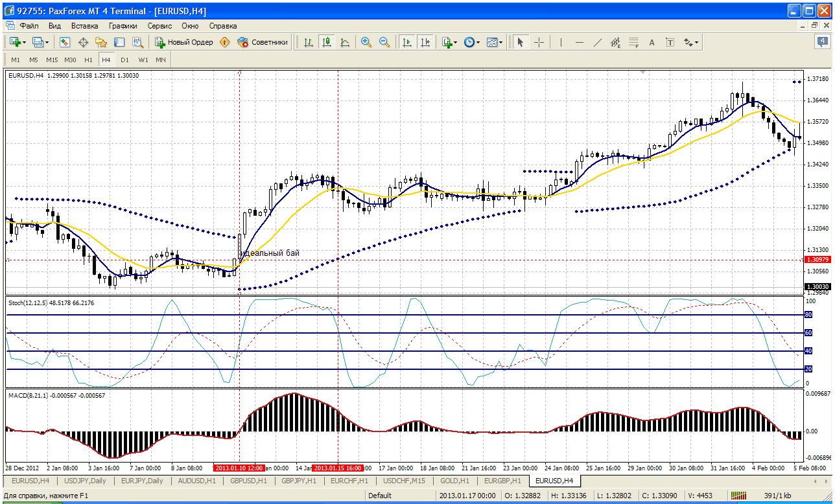Select the vertical line drawing tool
The width and height of the screenshot is (835, 504).
tap(561, 42)
